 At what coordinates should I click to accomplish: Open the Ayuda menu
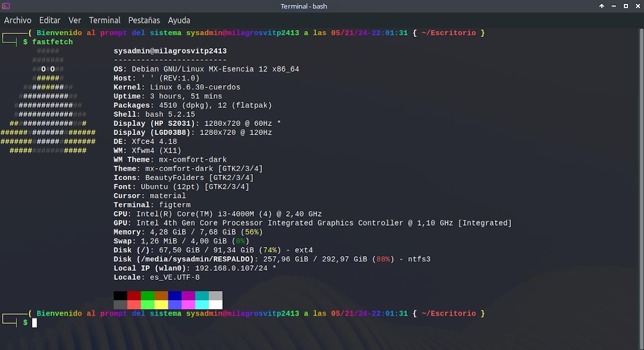[179, 20]
